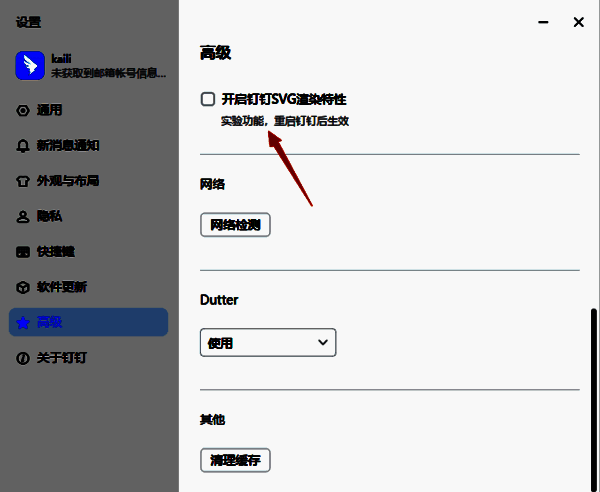Select the 外观与布局 text label in sidebar
This screenshot has height=492, width=600.
pos(68,181)
